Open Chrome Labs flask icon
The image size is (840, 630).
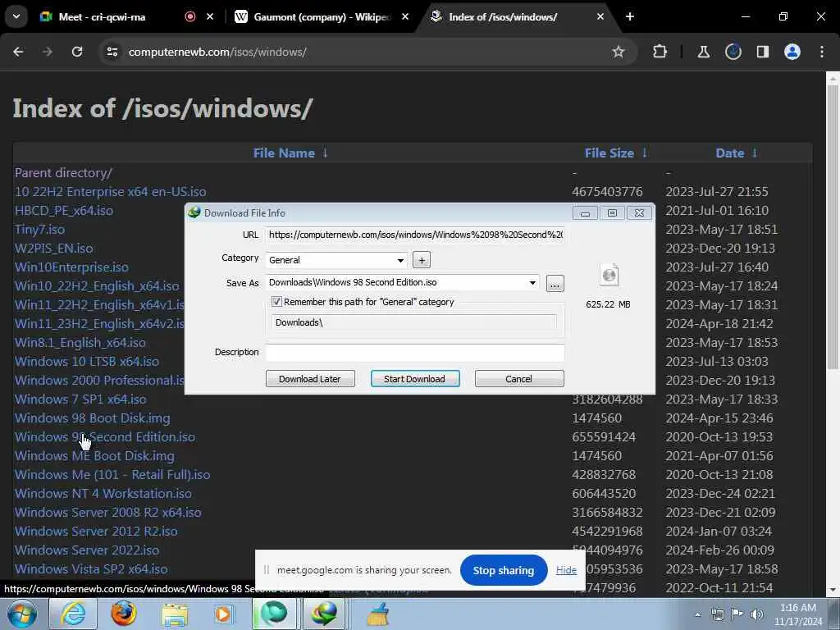[x=703, y=52]
